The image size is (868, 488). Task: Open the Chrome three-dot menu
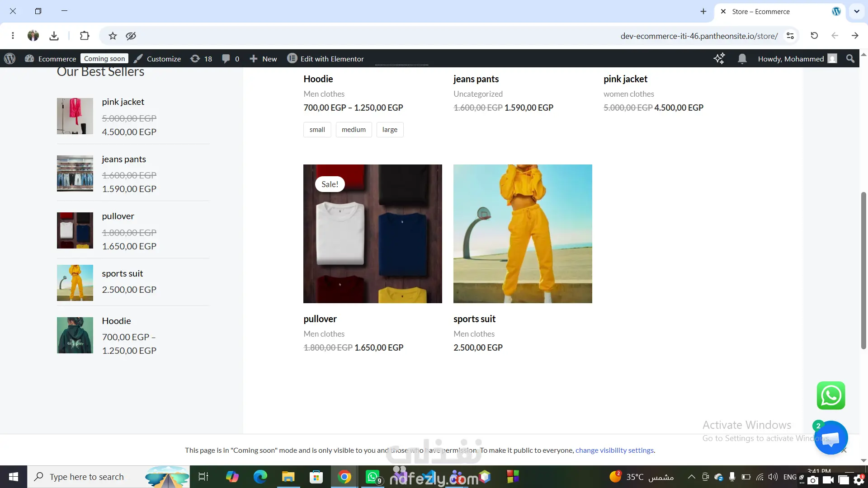click(x=13, y=36)
